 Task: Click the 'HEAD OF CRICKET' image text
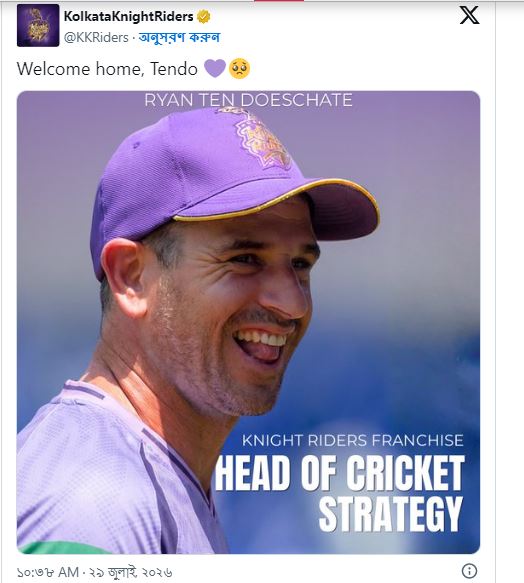(x=340, y=472)
